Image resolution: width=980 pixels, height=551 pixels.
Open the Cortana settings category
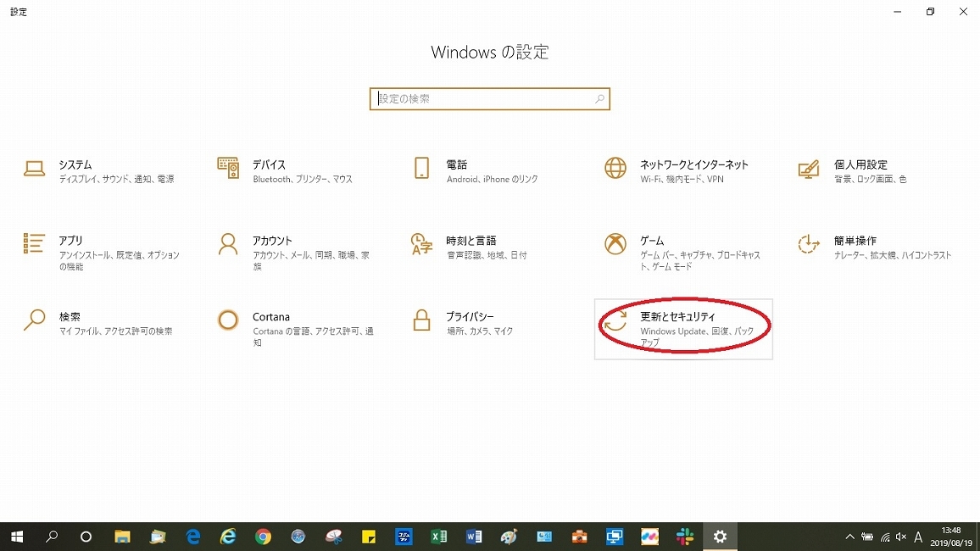coord(294,329)
